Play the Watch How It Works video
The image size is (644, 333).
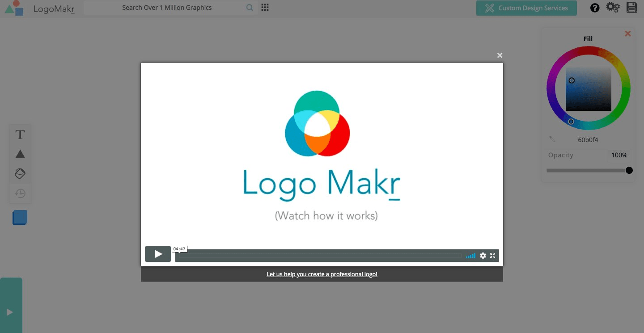click(158, 253)
